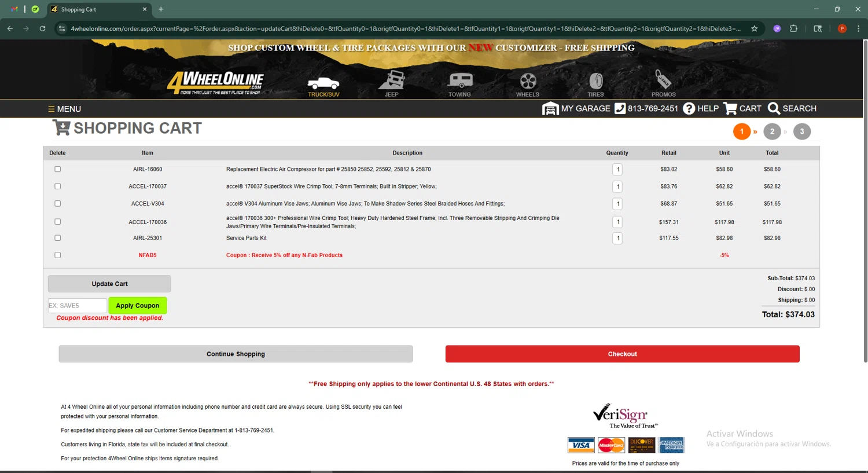The image size is (868, 473).
Task: Open the Wheels category icon
Action: point(527,85)
